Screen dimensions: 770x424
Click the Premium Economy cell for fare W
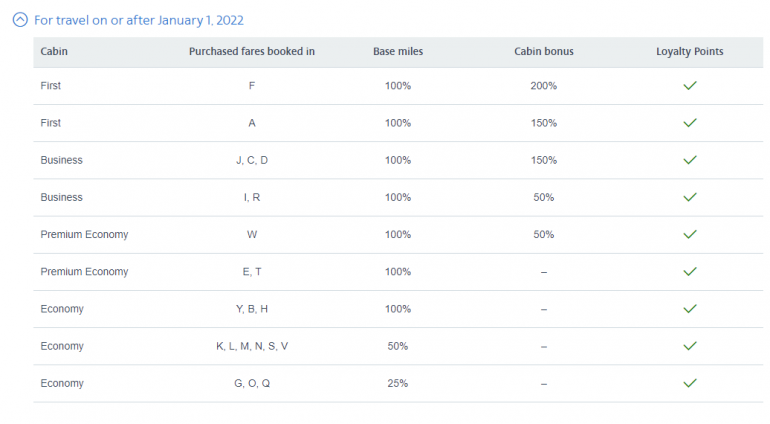84,234
